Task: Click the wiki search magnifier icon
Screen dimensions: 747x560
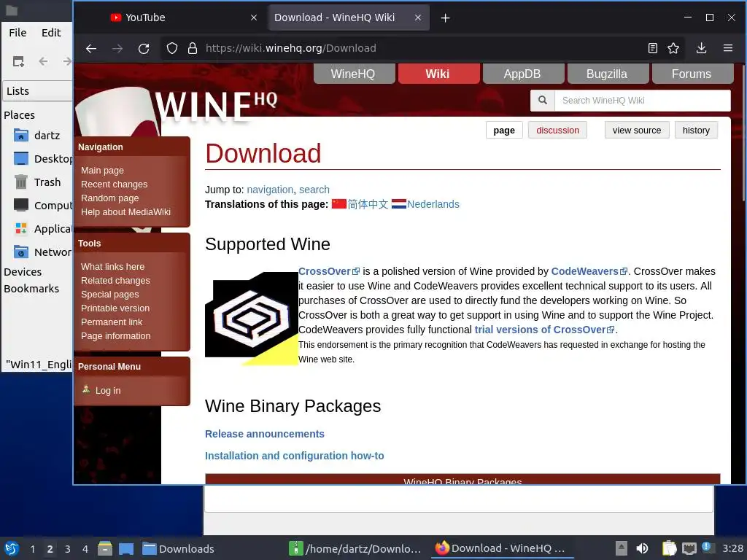Action: pyautogui.click(x=542, y=101)
